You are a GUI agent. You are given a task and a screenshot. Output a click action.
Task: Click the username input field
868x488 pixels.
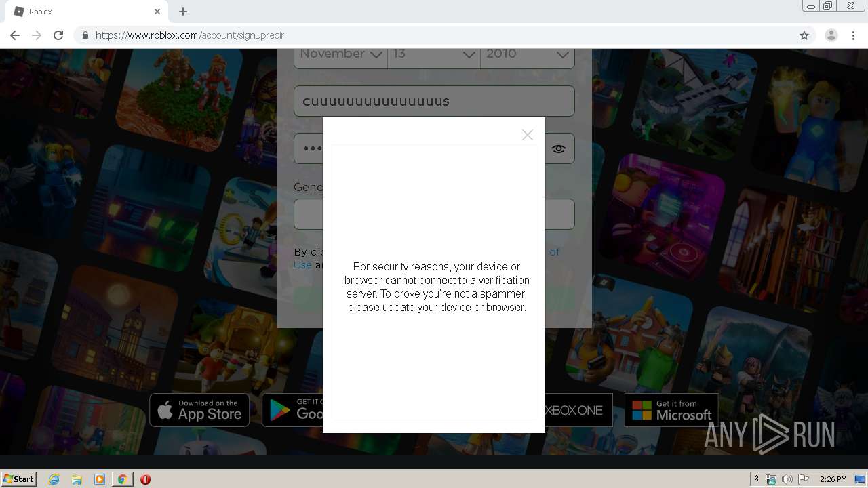(434, 101)
